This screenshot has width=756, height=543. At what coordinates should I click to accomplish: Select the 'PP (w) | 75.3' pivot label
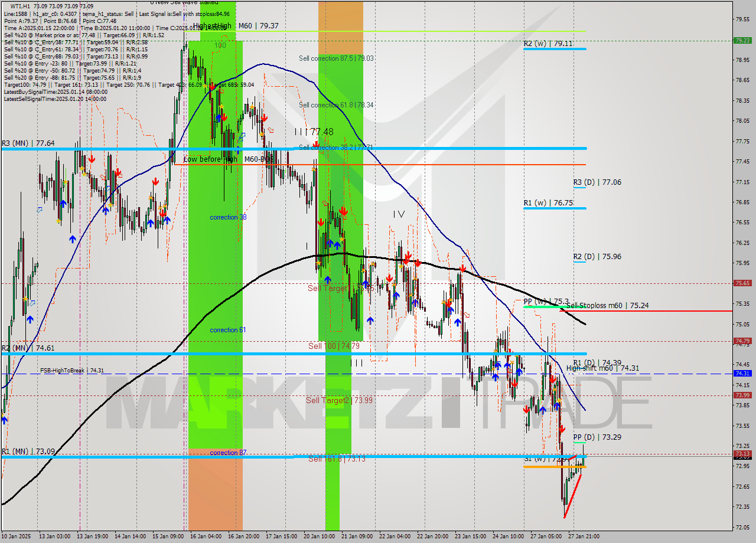click(546, 301)
